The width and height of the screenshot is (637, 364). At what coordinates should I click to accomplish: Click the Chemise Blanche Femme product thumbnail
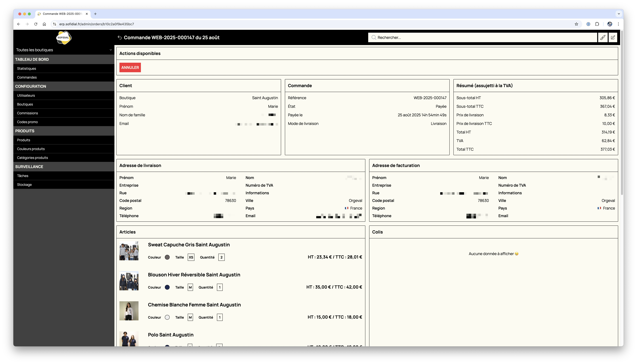[129, 311]
